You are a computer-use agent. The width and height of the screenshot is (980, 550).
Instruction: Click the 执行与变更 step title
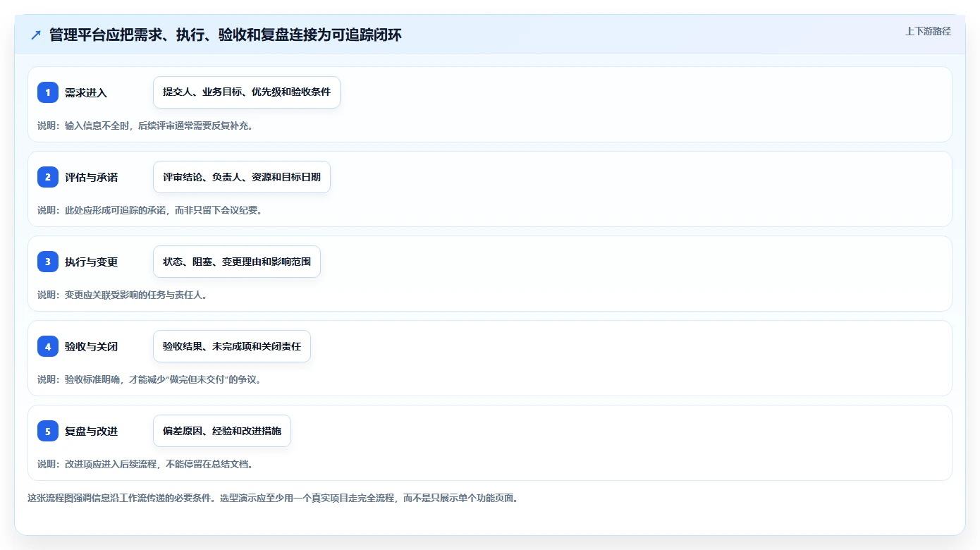pos(91,262)
